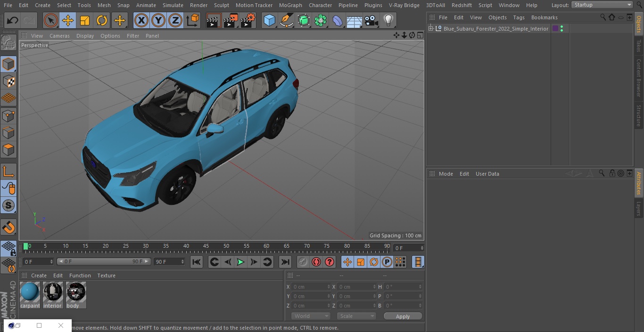The height and width of the screenshot is (332, 644).
Task: Switch to Model mode
Action: click(x=8, y=64)
